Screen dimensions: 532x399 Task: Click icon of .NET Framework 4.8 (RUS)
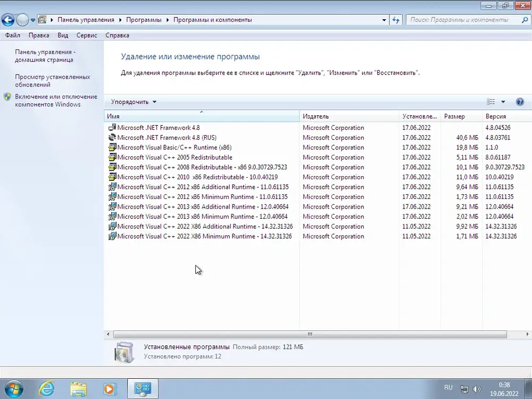coord(112,137)
